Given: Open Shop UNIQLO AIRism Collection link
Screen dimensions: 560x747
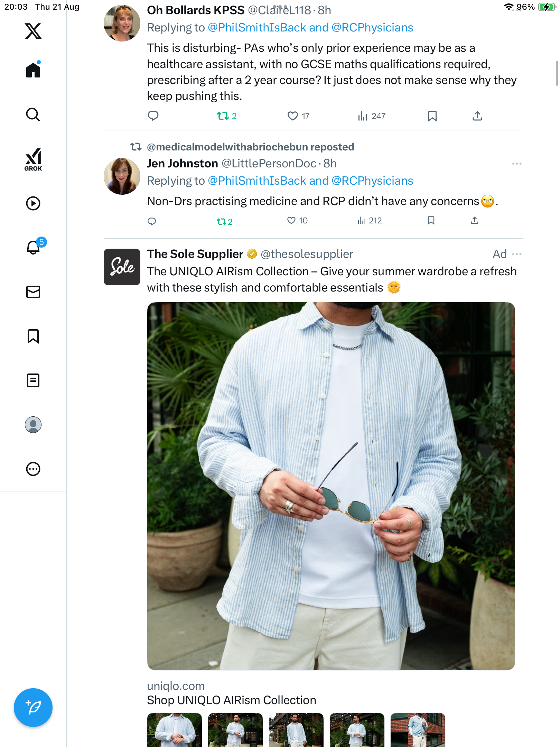Looking at the screenshot, I should pos(232,700).
